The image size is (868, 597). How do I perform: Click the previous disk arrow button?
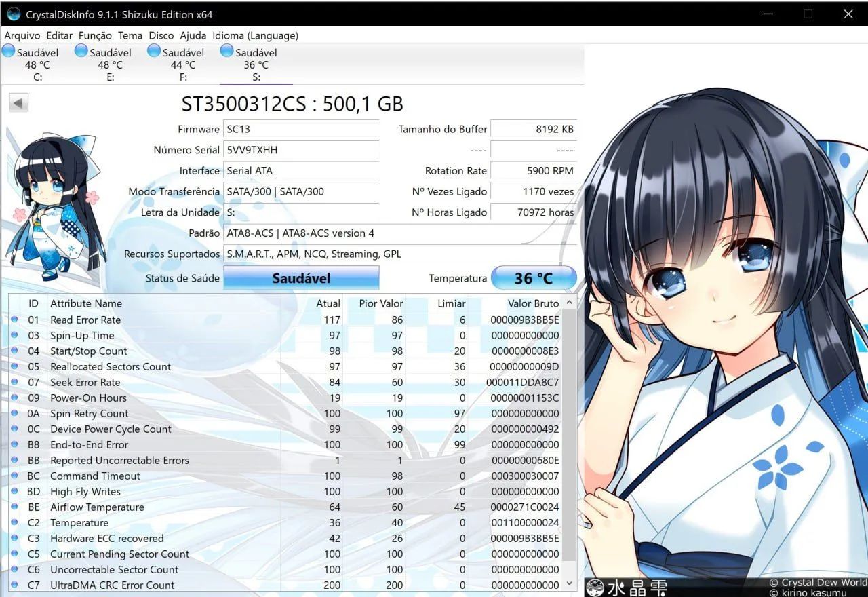coord(18,103)
